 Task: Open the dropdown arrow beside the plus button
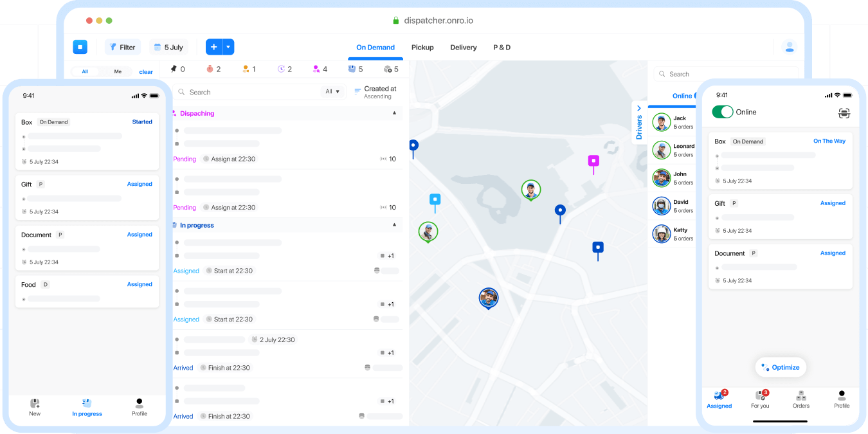228,47
